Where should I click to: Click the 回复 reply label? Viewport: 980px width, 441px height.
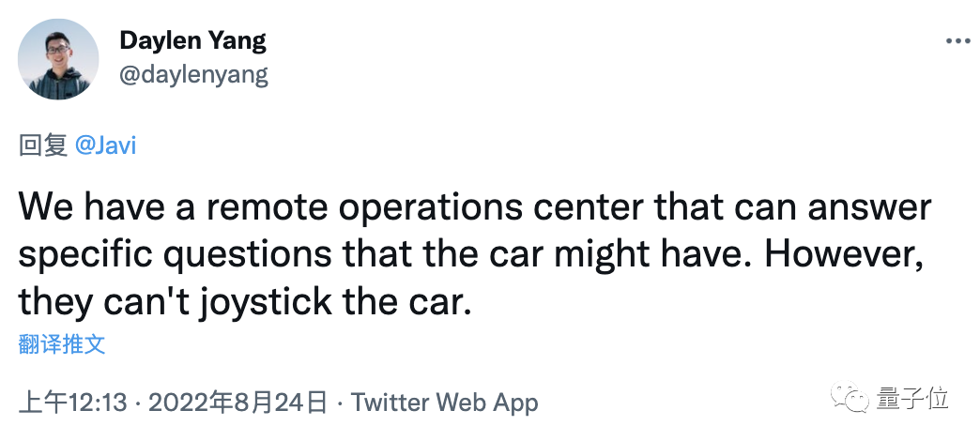tap(42, 145)
